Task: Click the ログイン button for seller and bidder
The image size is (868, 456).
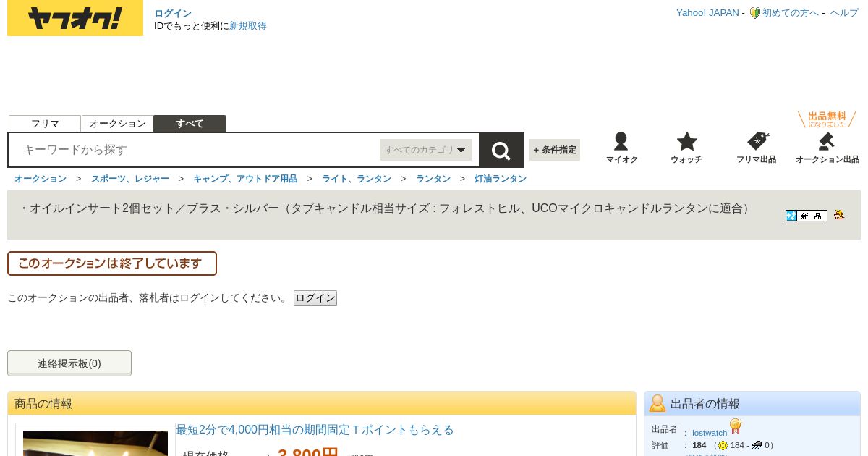Action: (315, 298)
